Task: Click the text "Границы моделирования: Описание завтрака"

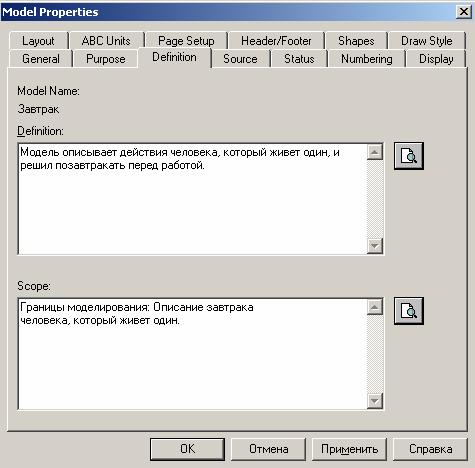Action: [x=137, y=307]
